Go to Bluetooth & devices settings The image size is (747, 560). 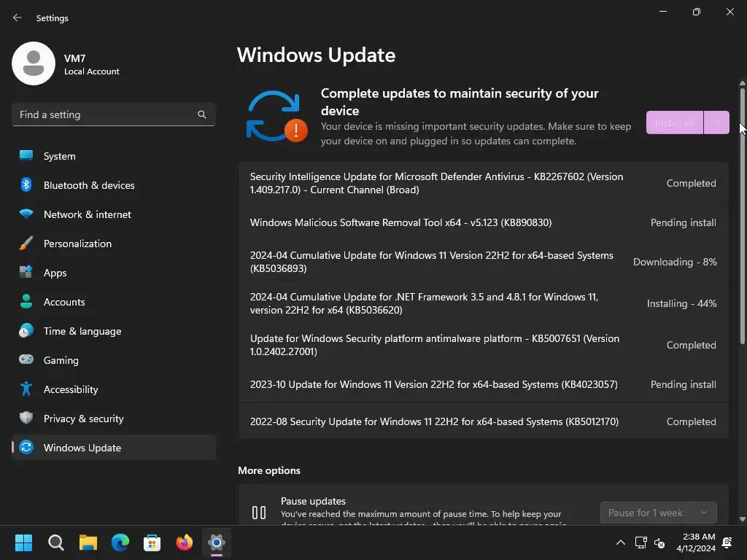click(x=89, y=185)
